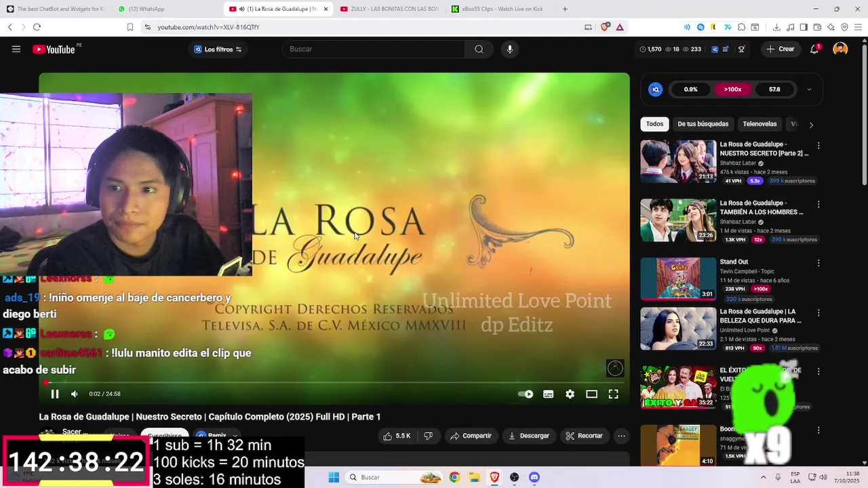Toggle the autoplay switch

point(526,394)
